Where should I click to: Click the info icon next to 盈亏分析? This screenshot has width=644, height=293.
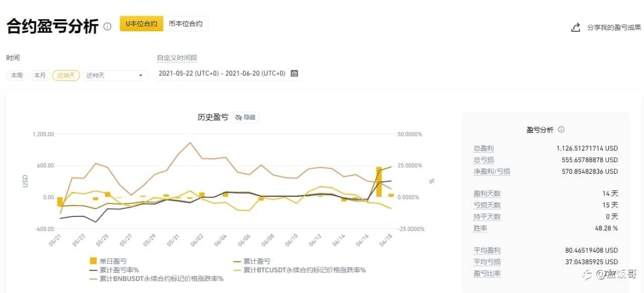561,130
